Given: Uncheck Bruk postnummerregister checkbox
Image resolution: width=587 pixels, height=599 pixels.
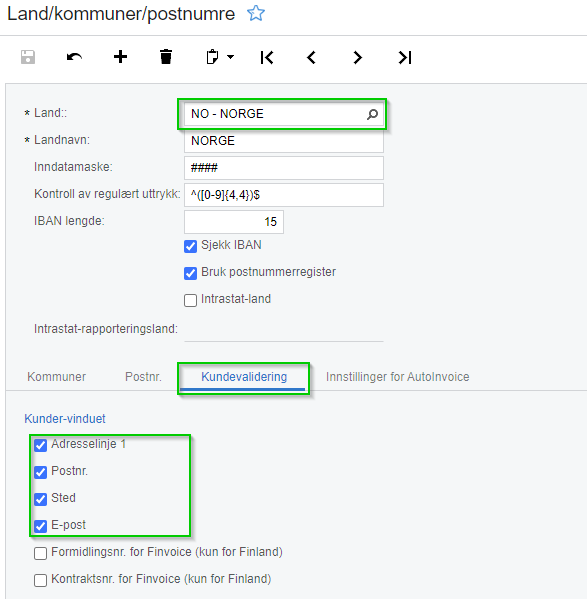Looking at the screenshot, I should coord(191,274).
